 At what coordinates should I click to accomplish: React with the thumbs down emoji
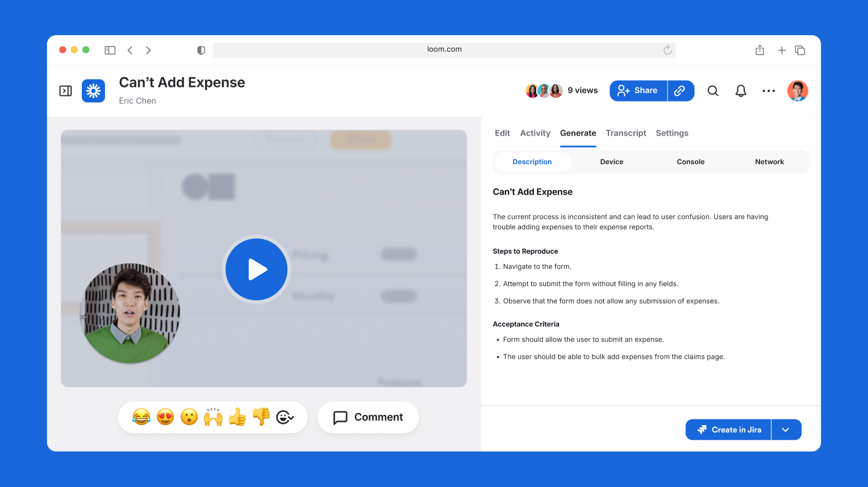261,417
